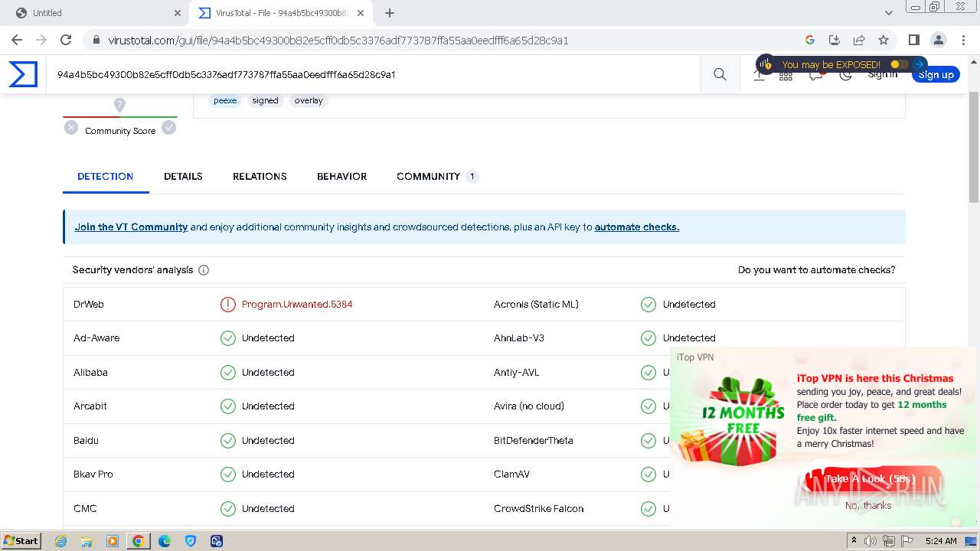Click the Start button
This screenshot has width=980, height=551.
click(21, 541)
